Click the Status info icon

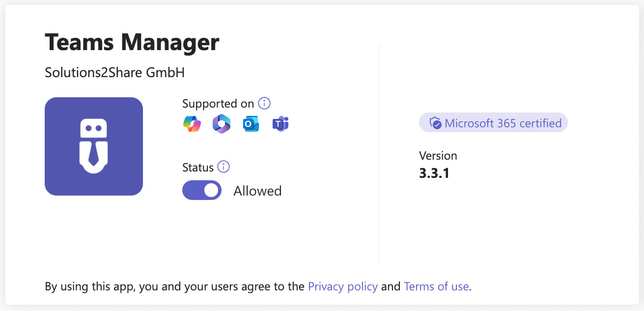click(224, 167)
